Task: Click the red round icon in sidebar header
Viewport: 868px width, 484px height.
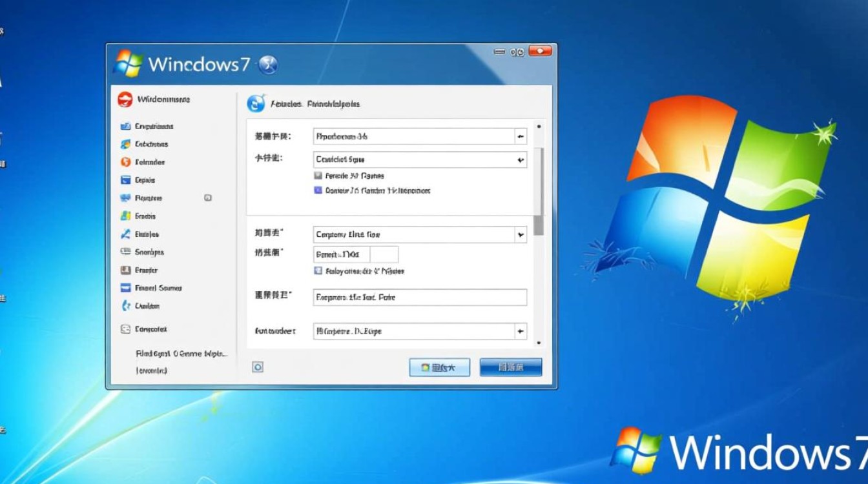Action: [125, 99]
